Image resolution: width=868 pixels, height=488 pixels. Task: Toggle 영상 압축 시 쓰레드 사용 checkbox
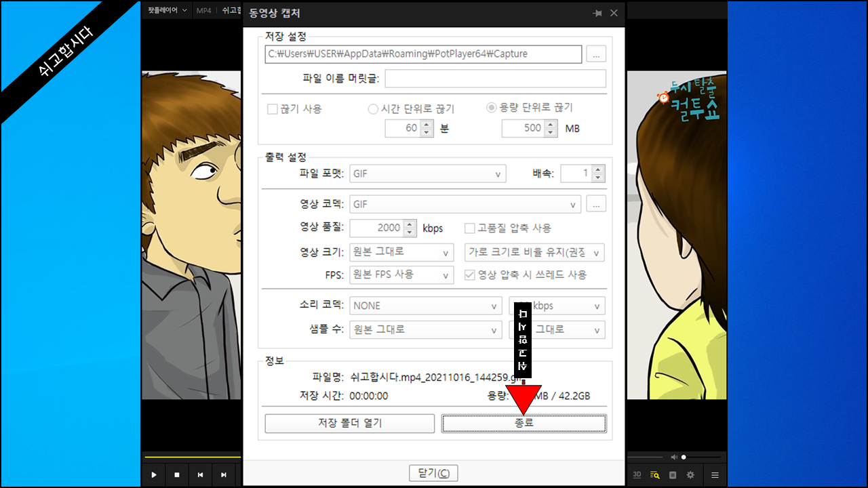(x=469, y=275)
